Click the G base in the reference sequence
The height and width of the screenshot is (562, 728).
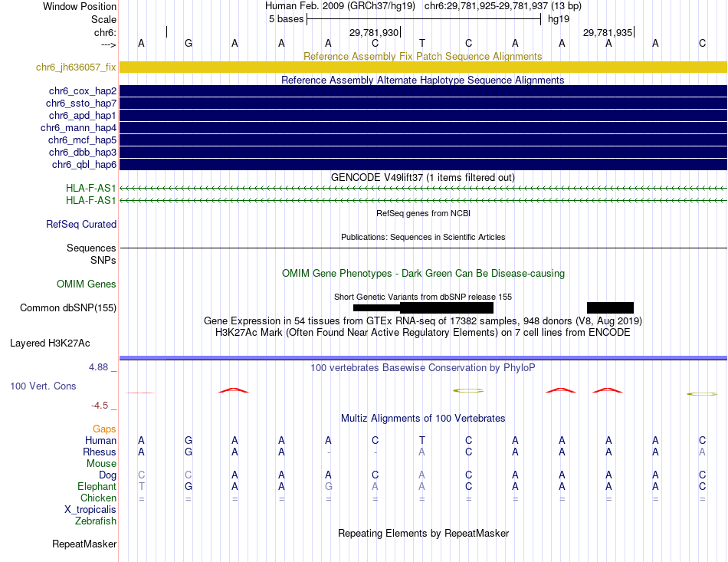pyautogui.click(x=188, y=43)
